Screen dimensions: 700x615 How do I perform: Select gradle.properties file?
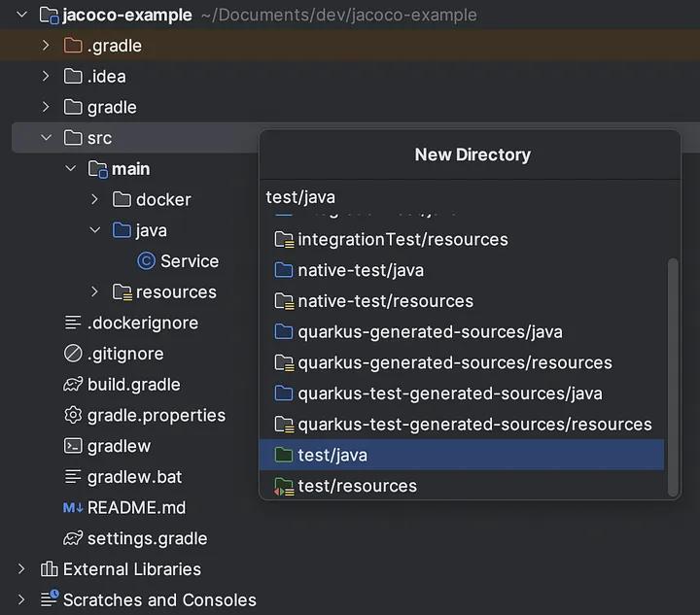pos(157,415)
